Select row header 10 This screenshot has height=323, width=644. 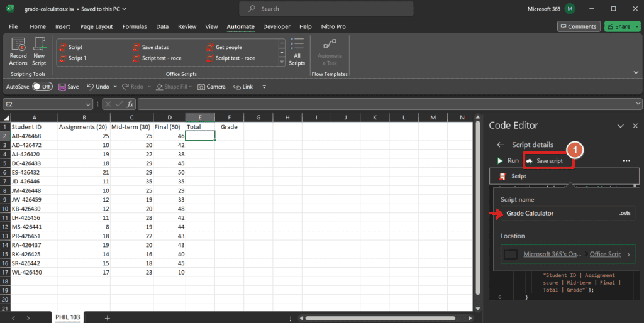click(5, 209)
